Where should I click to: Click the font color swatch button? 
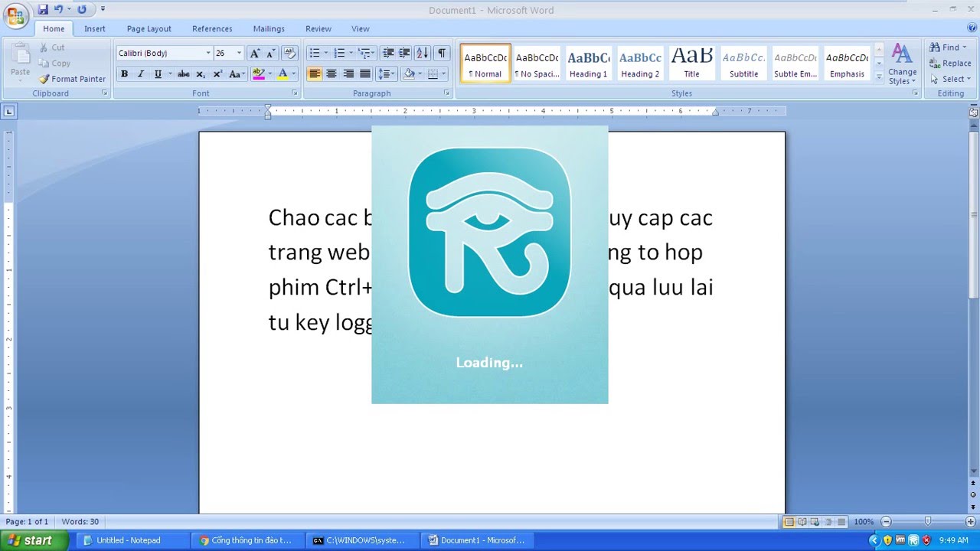coord(283,74)
